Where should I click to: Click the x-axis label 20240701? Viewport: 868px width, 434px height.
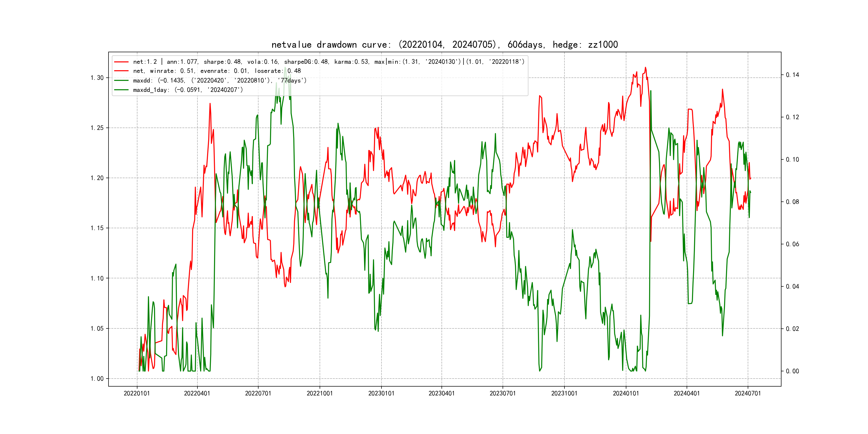(748, 393)
